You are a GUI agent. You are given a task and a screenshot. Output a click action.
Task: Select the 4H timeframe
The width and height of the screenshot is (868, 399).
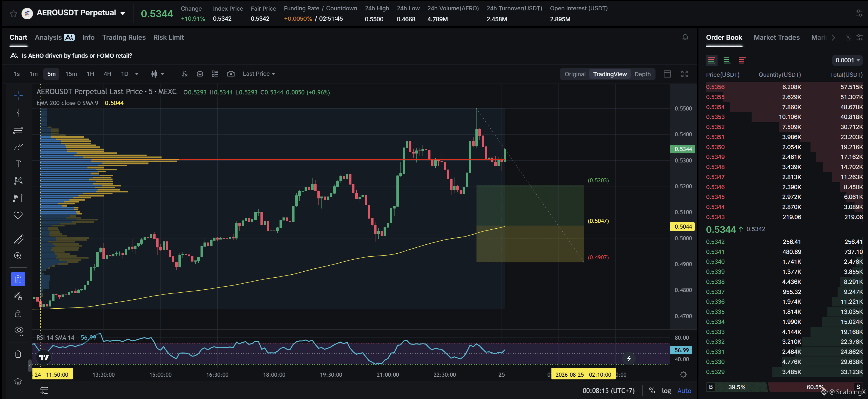(x=107, y=74)
